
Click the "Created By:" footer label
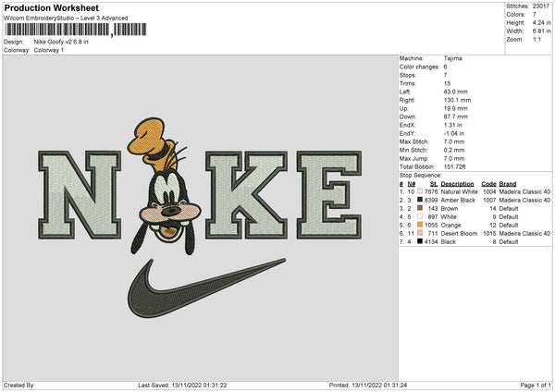[x=19, y=386]
